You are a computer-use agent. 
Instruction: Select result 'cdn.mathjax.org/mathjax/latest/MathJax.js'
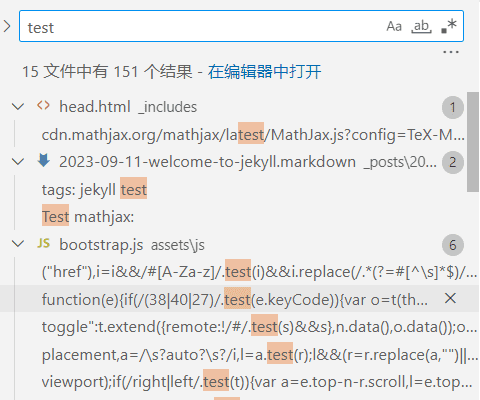253,135
